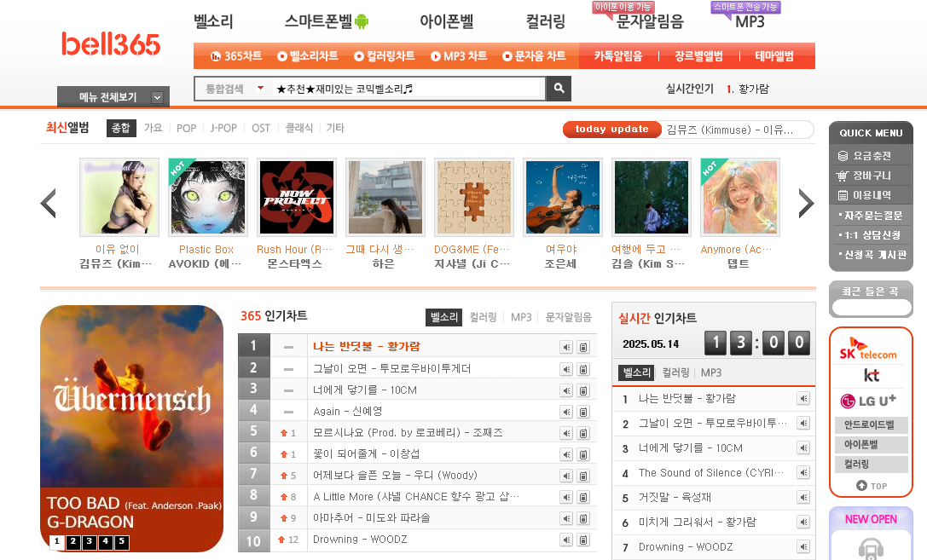Open Plastic Box album thumbnail
This screenshot has width=927, height=560.
click(x=207, y=197)
